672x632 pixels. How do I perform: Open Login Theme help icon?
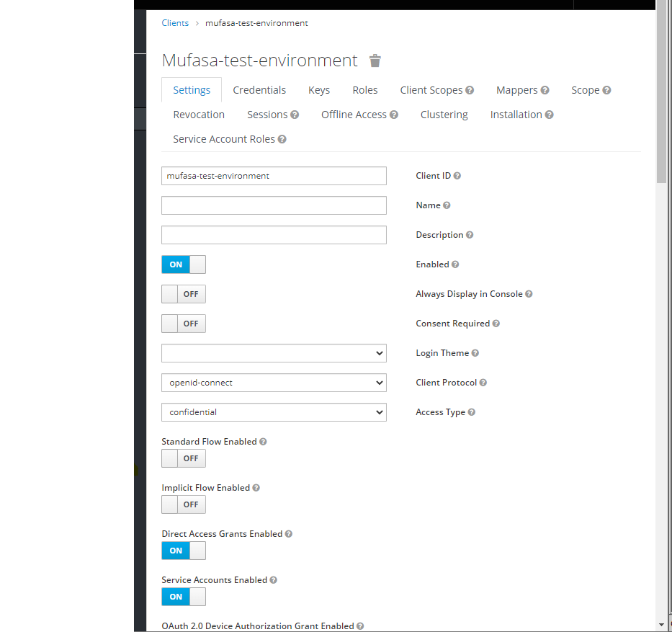pos(475,353)
